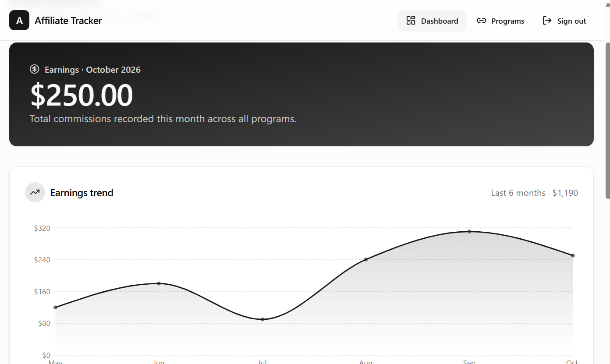Select the July low point on chart
The height and width of the screenshot is (364, 610).
coord(262,319)
